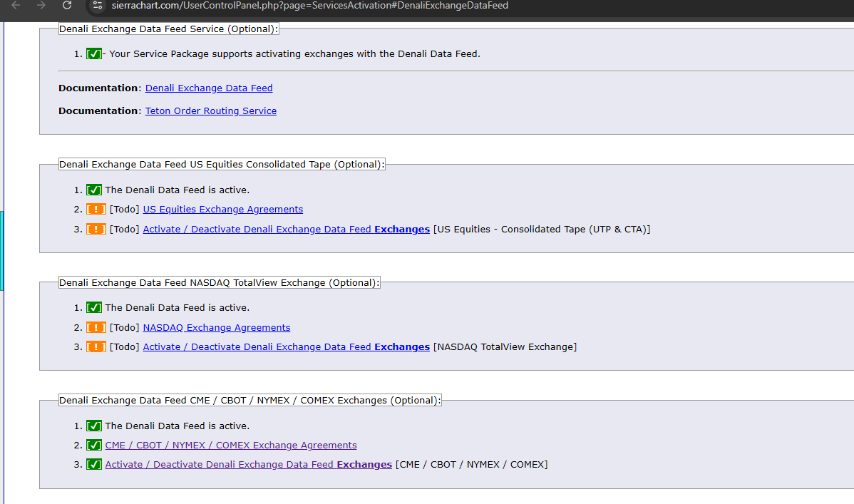Click '[Todo]' label before US Equities Activate/Deactivate link
The width and height of the screenshot is (854, 504).
pyautogui.click(x=125, y=230)
